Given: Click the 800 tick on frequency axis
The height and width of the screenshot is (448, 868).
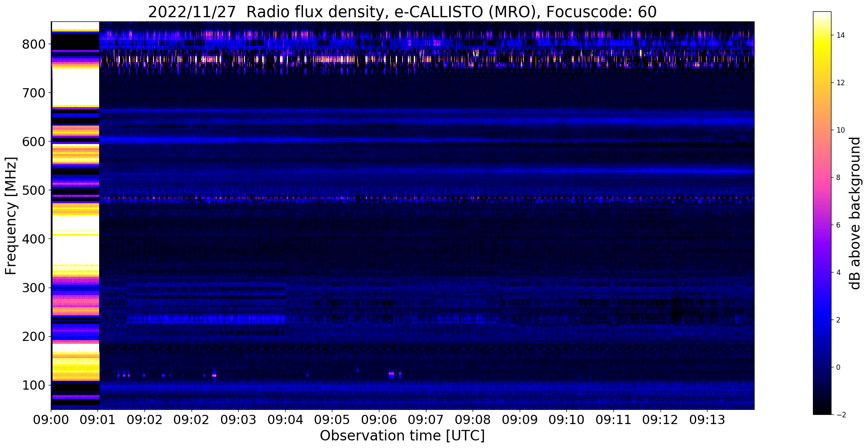Looking at the screenshot, I should [33, 44].
